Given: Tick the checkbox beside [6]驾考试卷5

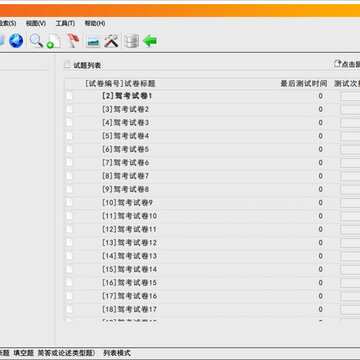Looking at the screenshot, I should pos(69,149).
